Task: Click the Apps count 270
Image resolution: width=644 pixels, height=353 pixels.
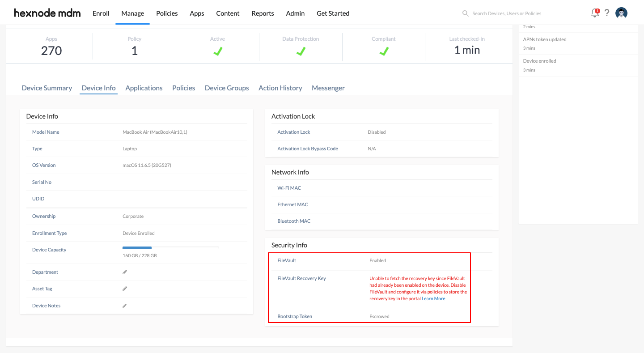Action: click(x=51, y=51)
